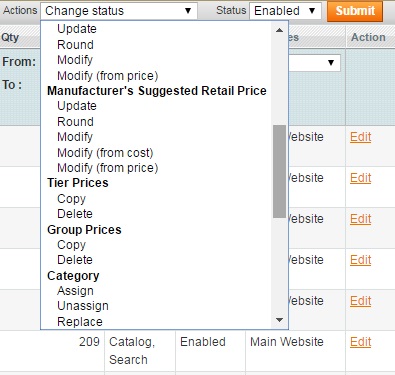Select the Modify (from cost) option
Screen dimensions: 395x375
coord(105,153)
